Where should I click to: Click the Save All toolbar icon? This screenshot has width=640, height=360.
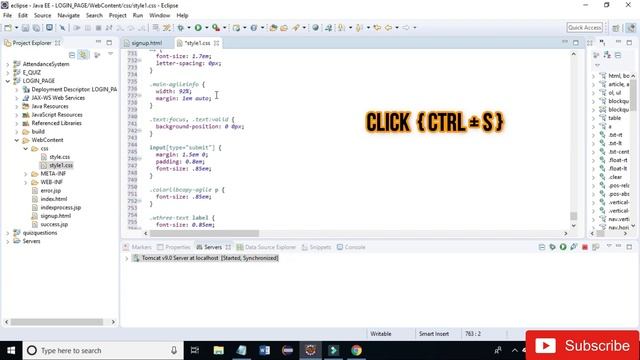[x=36, y=28]
